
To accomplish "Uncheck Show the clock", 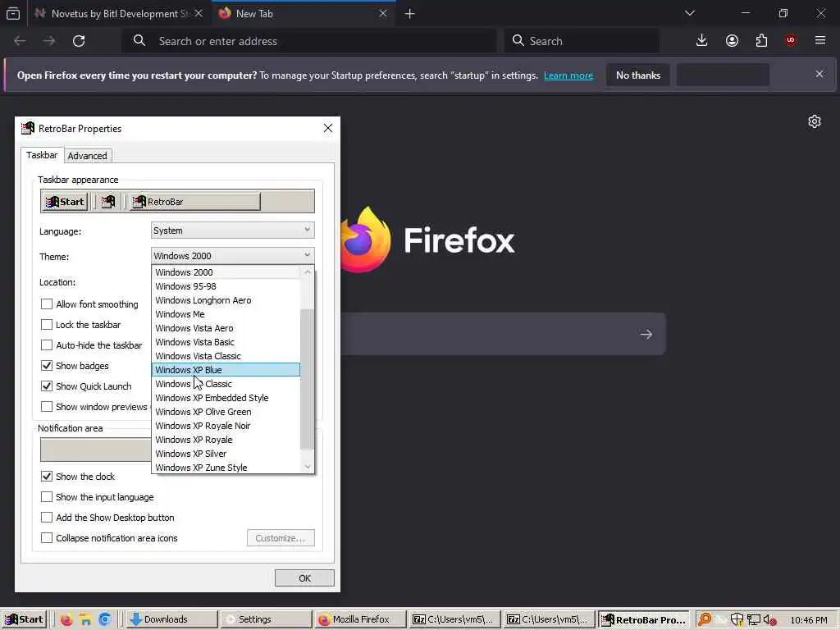I will click(x=47, y=477).
